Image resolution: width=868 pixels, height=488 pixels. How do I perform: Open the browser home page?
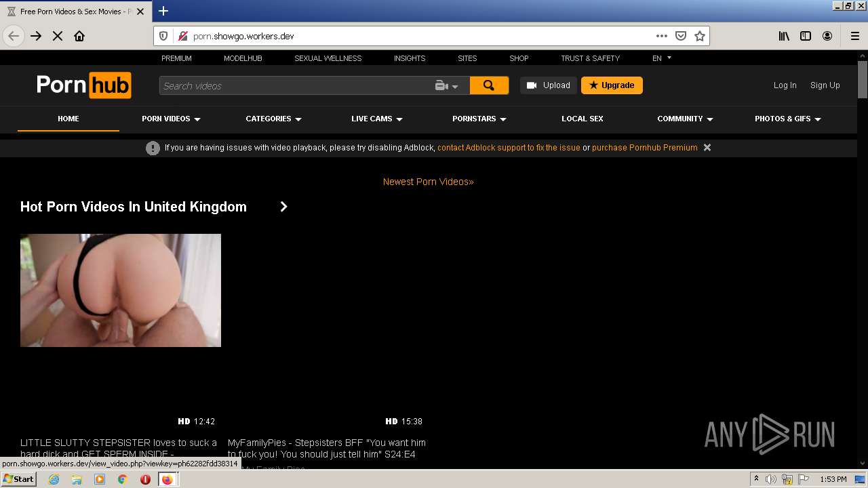[79, 36]
